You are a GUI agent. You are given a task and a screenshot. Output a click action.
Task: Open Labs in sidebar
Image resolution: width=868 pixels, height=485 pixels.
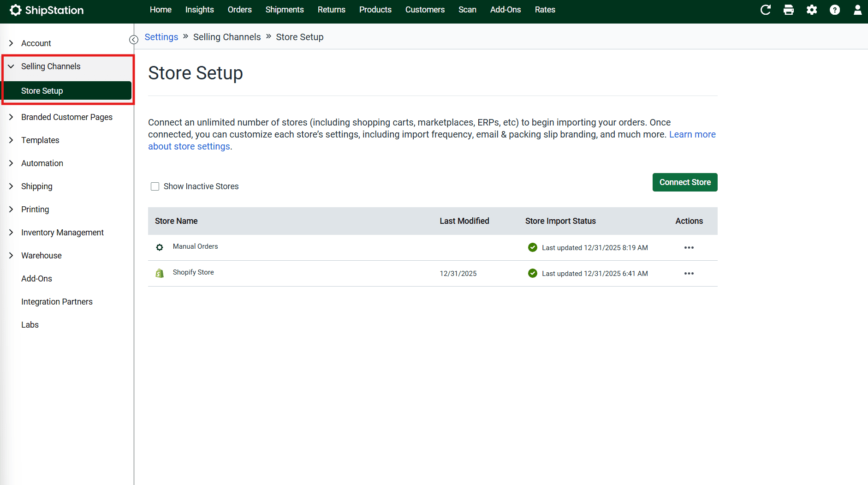click(x=30, y=325)
